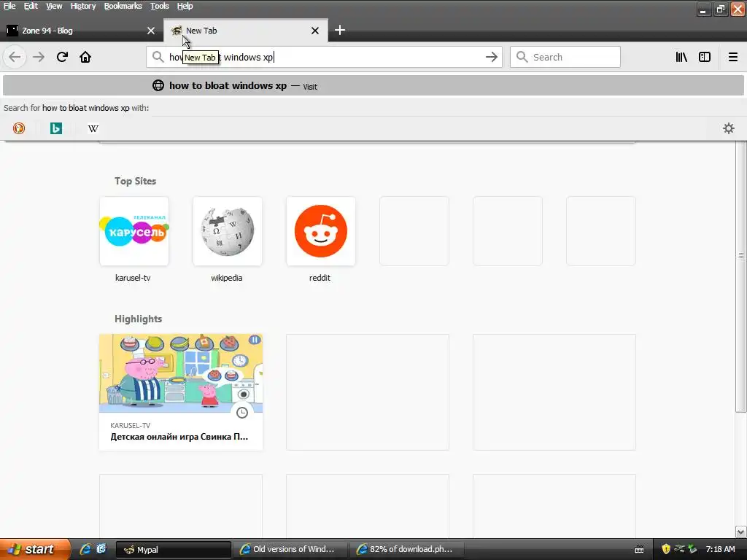Search with the Bing engine icon
Viewport: 747px width, 560px height.
56,128
